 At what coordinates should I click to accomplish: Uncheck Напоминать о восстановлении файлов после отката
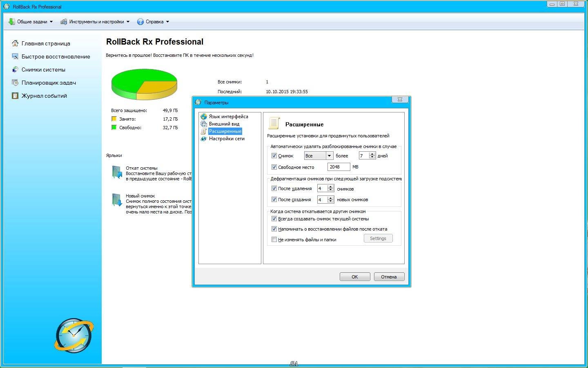(x=274, y=229)
